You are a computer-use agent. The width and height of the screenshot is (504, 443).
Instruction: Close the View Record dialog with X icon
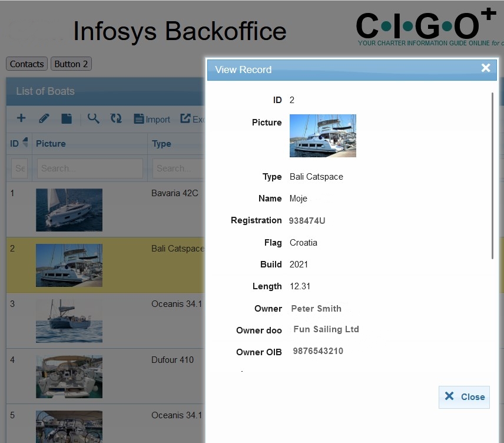point(486,68)
